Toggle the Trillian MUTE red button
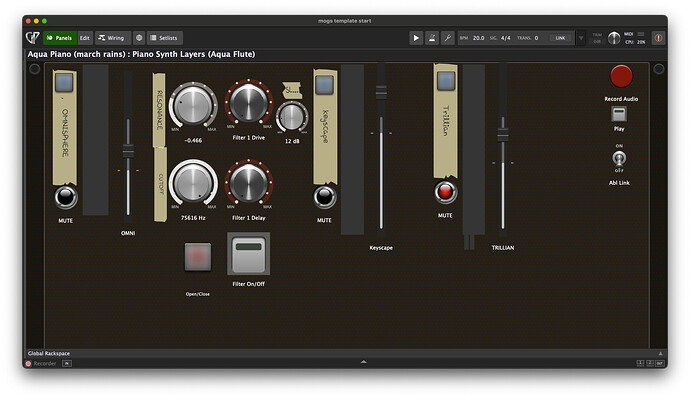The image size is (690, 397). pyautogui.click(x=445, y=192)
